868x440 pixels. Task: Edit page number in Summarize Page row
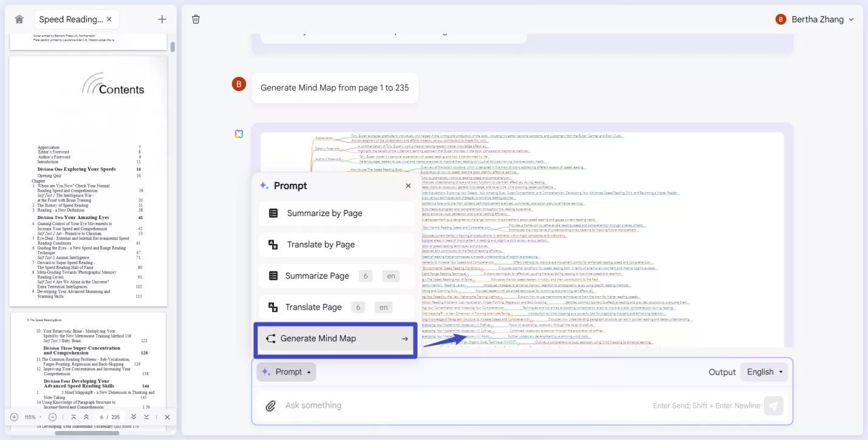365,276
